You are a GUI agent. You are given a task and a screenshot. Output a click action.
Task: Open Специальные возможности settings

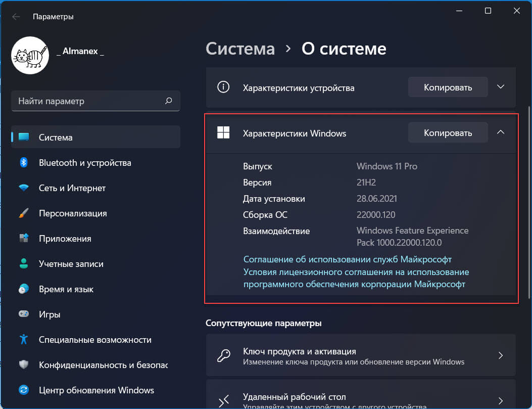(x=95, y=339)
